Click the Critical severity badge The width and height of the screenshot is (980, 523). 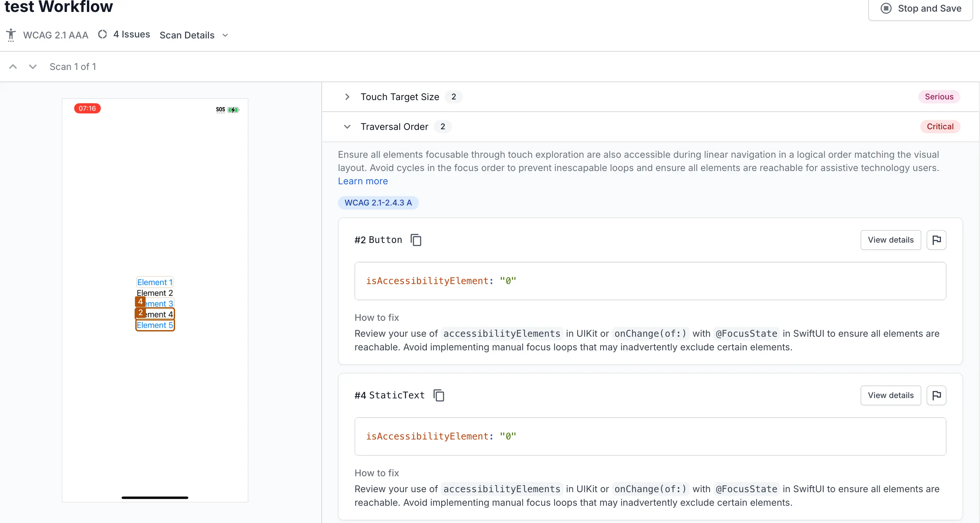(x=940, y=127)
